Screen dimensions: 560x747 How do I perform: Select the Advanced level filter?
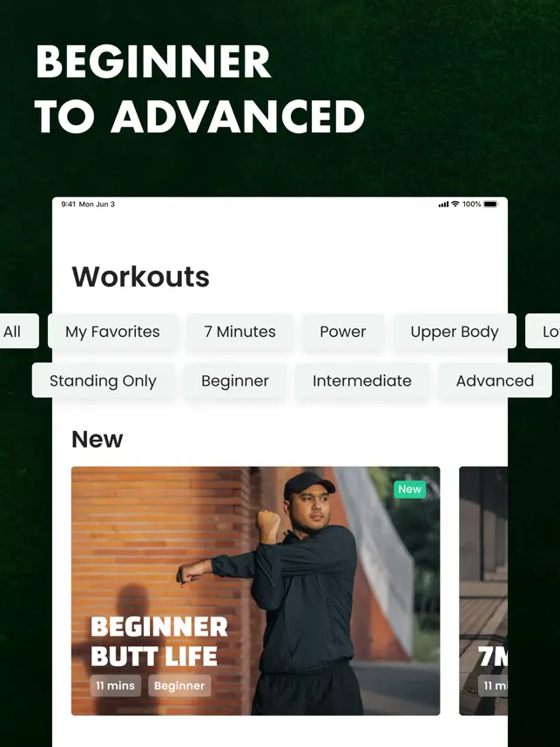click(x=495, y=380)
